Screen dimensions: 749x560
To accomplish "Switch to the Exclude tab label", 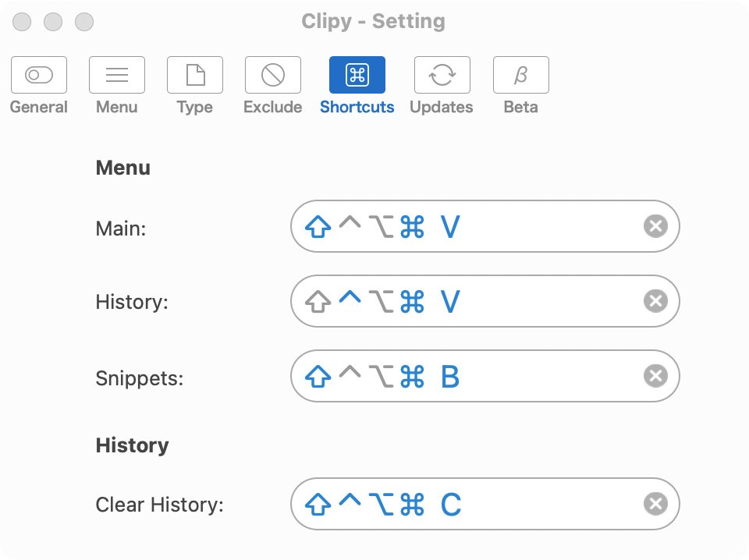I will pyautogui.click(x=273, y=107).
